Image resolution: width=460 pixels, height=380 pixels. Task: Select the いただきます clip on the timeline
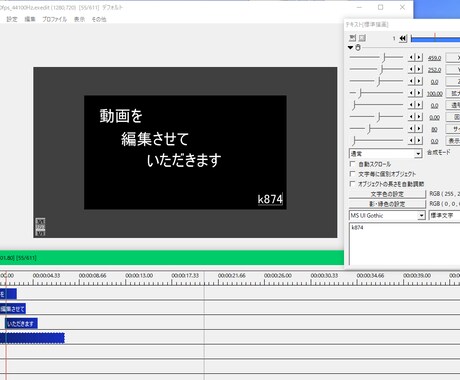tap(21, 324)
